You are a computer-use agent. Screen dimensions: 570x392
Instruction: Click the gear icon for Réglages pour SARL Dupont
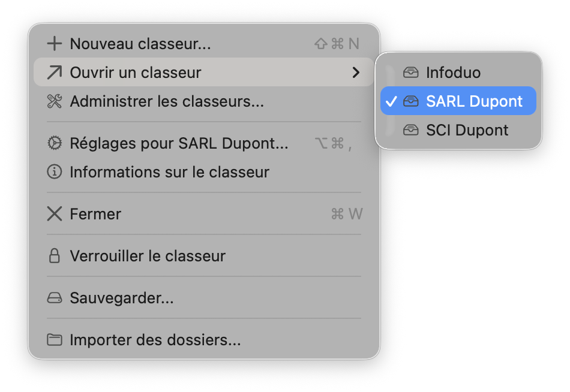(x=55, y=143)
